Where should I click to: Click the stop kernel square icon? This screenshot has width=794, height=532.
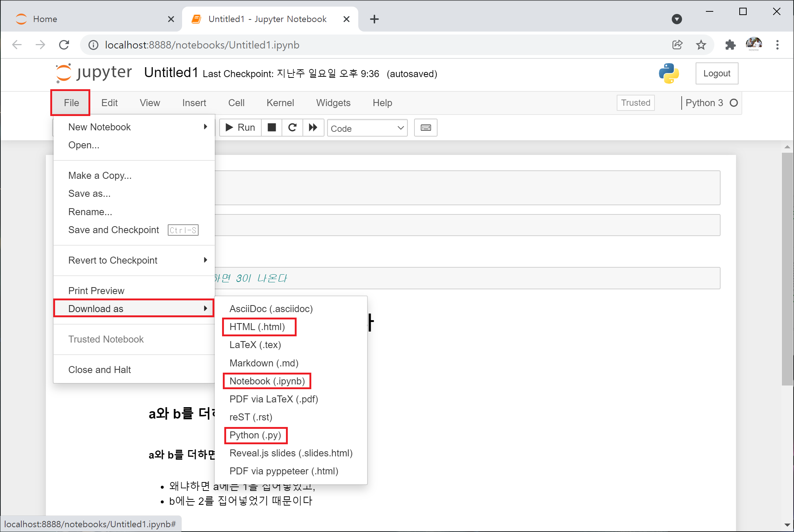(272, 127)
